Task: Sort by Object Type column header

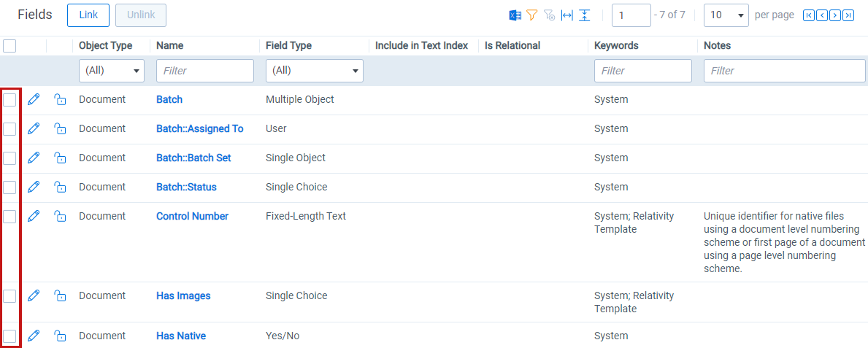Action: click(106, 46)
